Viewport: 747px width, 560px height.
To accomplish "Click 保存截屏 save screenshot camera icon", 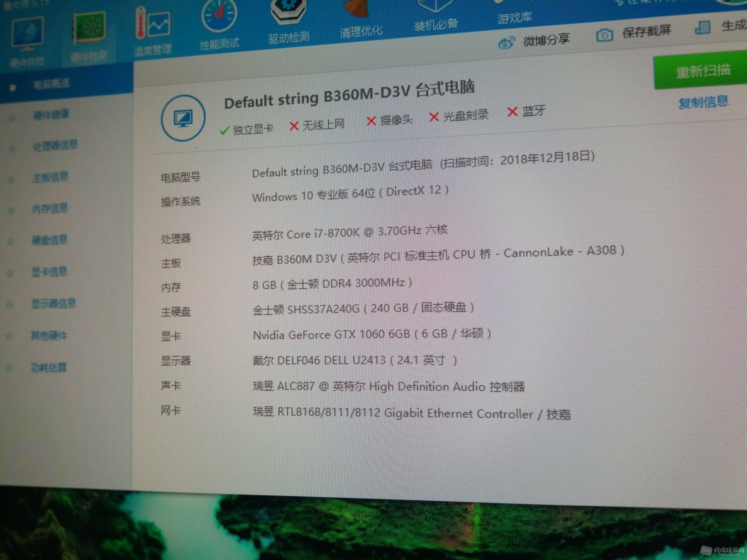I will coord(604,35).
